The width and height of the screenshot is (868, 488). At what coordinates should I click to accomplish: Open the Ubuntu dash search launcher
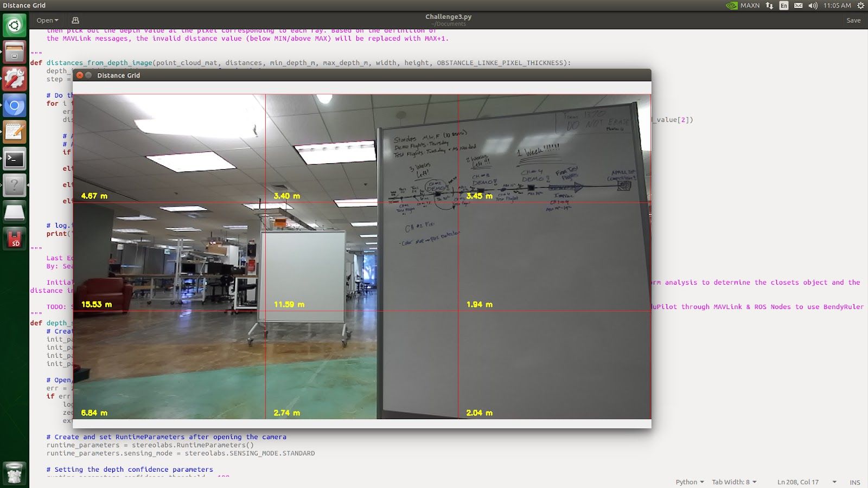15,25
